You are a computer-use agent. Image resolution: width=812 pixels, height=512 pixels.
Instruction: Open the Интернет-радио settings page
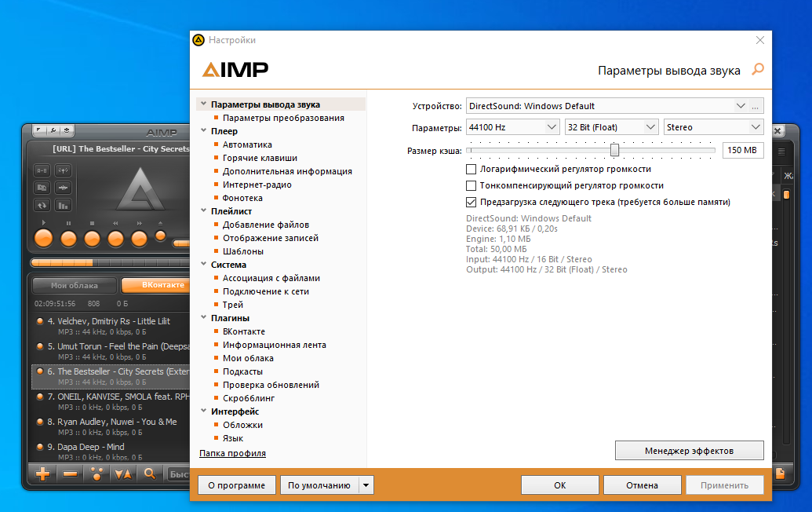click(257, 185)
